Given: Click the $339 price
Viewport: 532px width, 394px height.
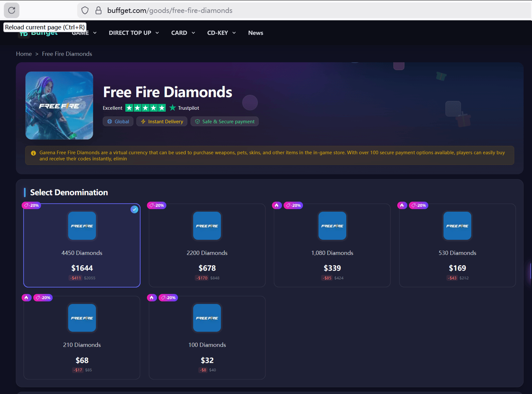Looking at the screenshot, I should click(332, 268).
